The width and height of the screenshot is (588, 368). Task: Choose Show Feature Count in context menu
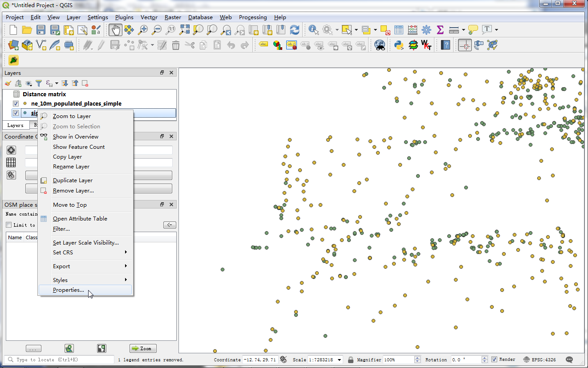(85, 147)
